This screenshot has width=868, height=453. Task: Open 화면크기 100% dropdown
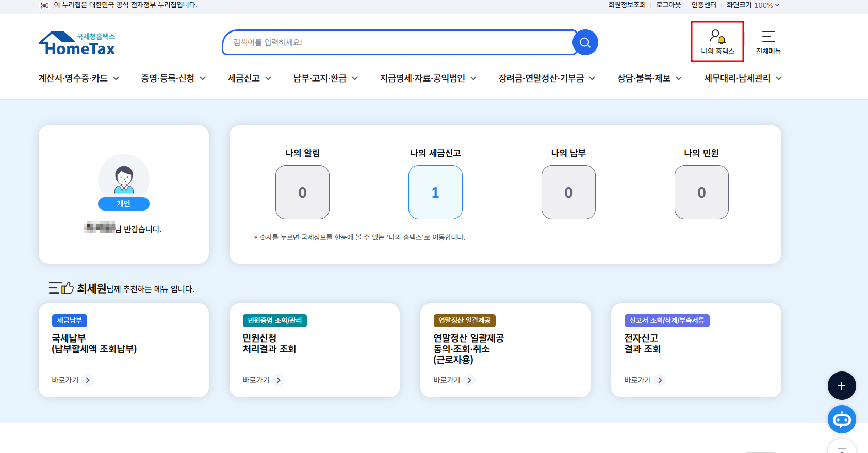point(753,5)
